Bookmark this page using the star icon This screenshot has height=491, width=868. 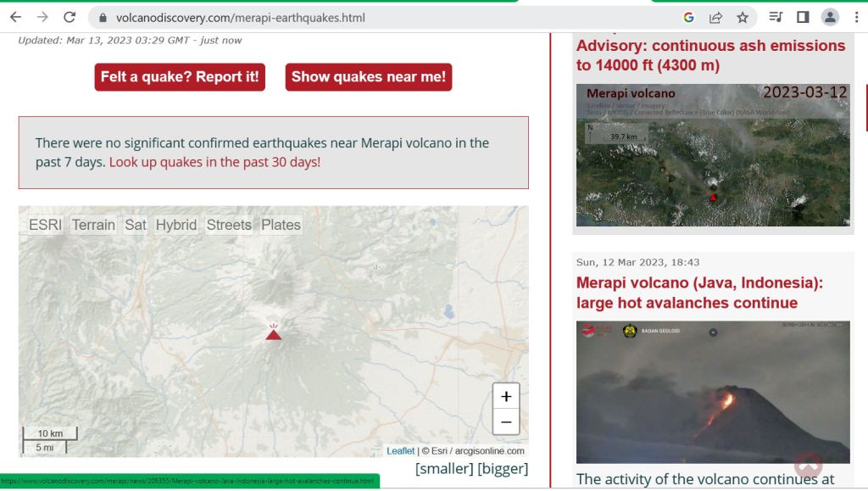click(743, 17)
